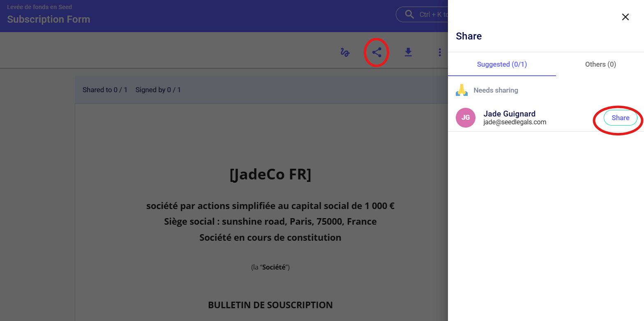Viewport: 644px width, 321px height.
Task: Download the Subscription Form document
Action: pos(408,52)
